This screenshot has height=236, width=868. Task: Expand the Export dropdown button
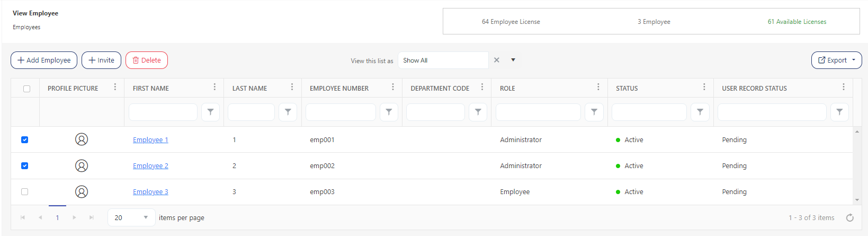click(836, 60)
